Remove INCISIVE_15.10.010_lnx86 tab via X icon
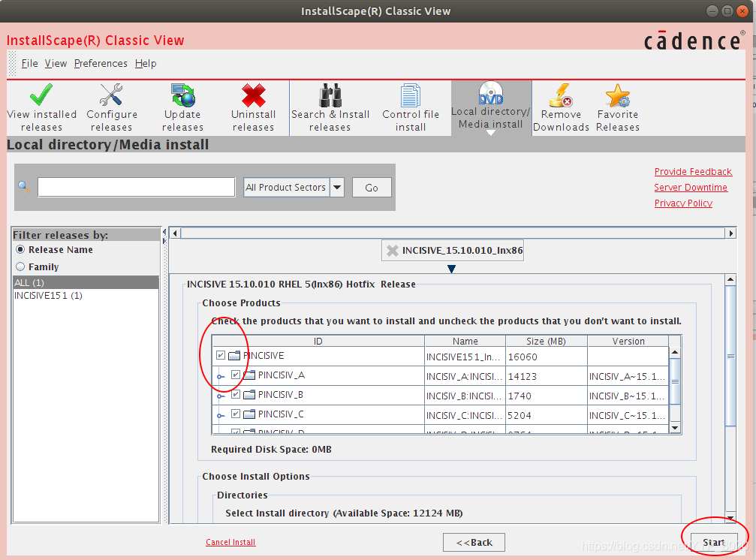Viewport: 756px width, 560px height. coord(393,251)
